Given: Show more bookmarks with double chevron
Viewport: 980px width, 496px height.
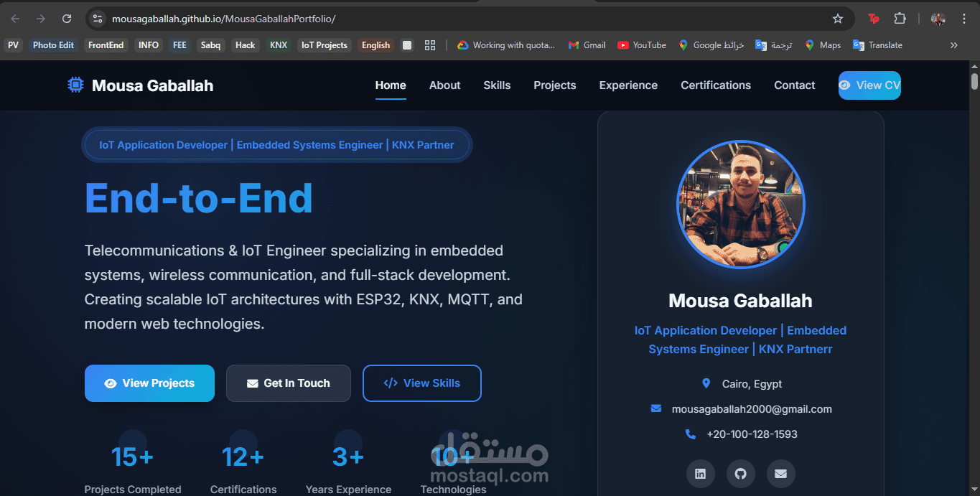Looking at the screenshot, I should (954, 45).
